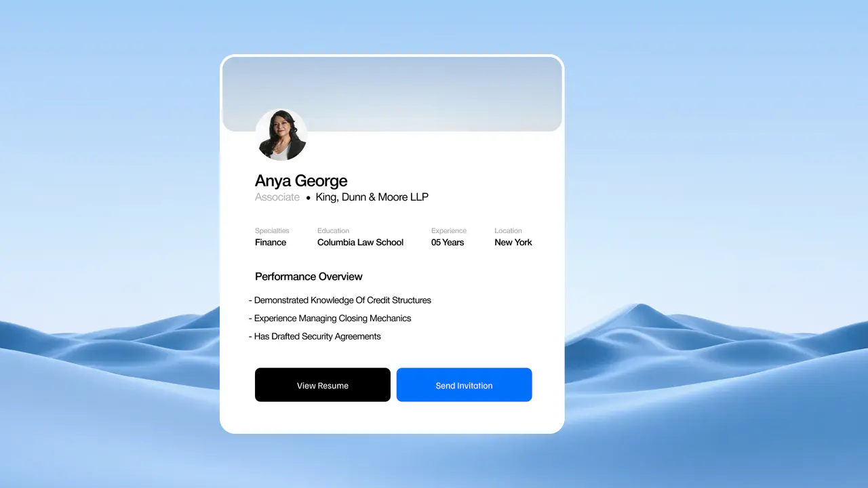The height and width of the screenshot is (488, 868).
Task: Click the Education label
Action: click(334, 231)
